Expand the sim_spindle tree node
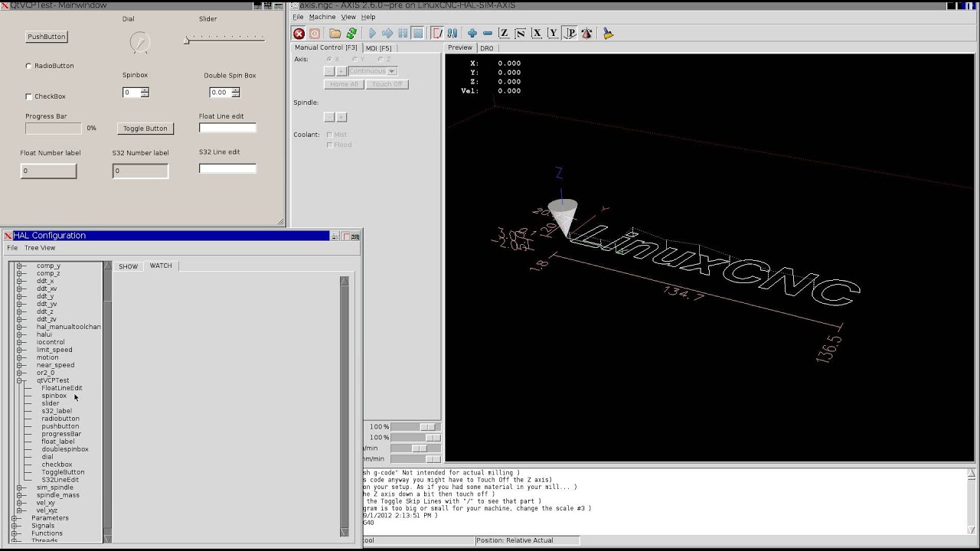Screen dimensions: 980x551 (x=21, y=487)
